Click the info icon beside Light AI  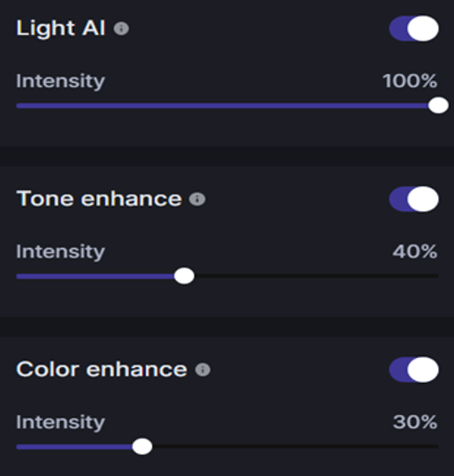(121, 29)
